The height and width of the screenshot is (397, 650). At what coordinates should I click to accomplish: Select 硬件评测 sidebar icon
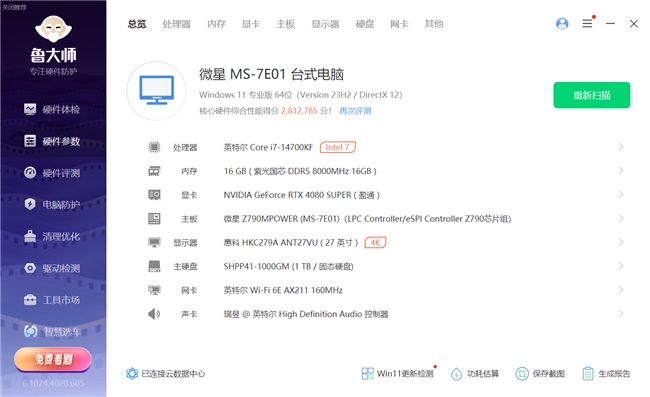30,172
